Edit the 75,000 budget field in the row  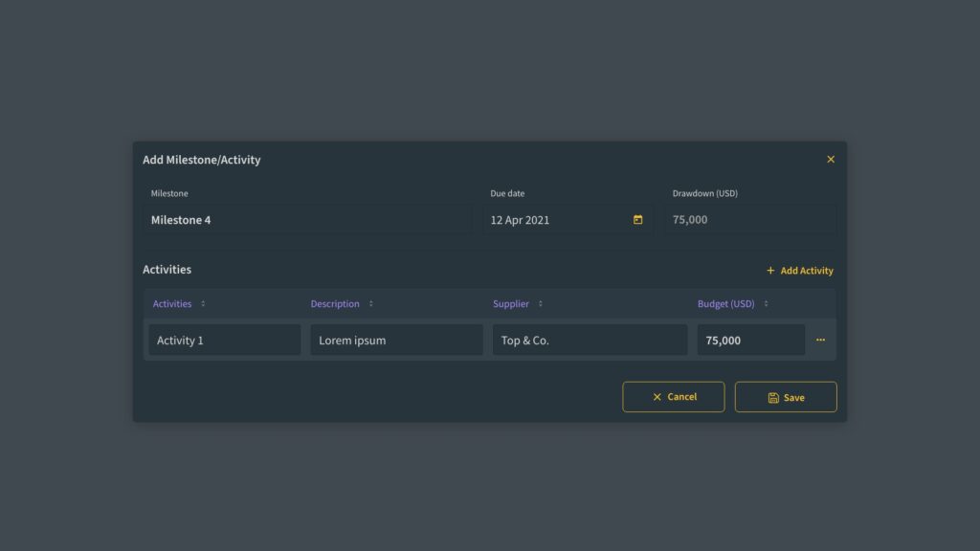(750, 341)
